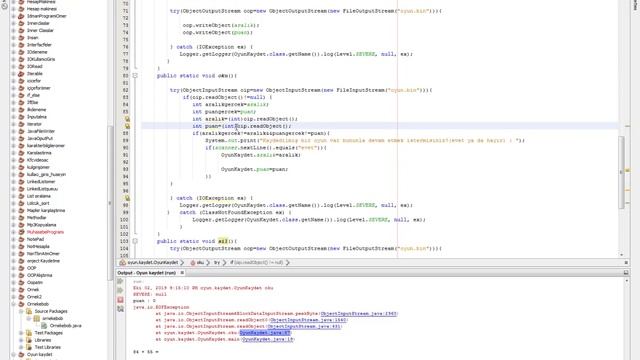Expand the Oyun kaydet project node
This screenshot has height=360, width=640.
click(13, 354)
